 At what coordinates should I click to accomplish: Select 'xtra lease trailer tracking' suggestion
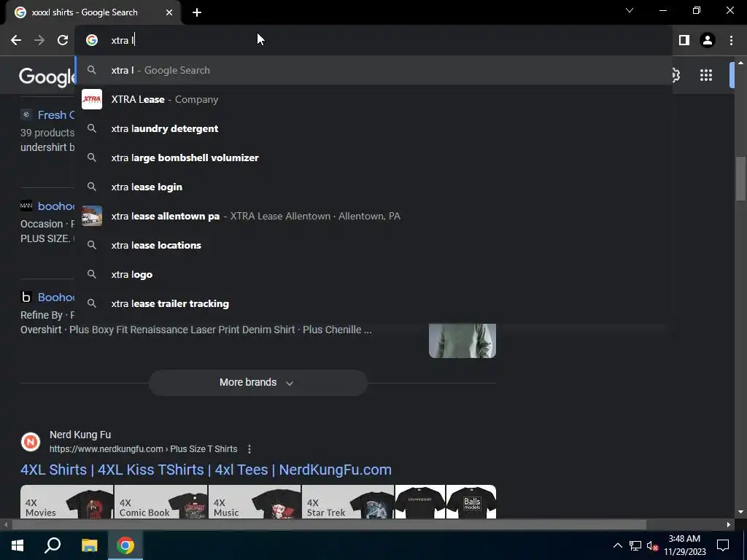374,304
